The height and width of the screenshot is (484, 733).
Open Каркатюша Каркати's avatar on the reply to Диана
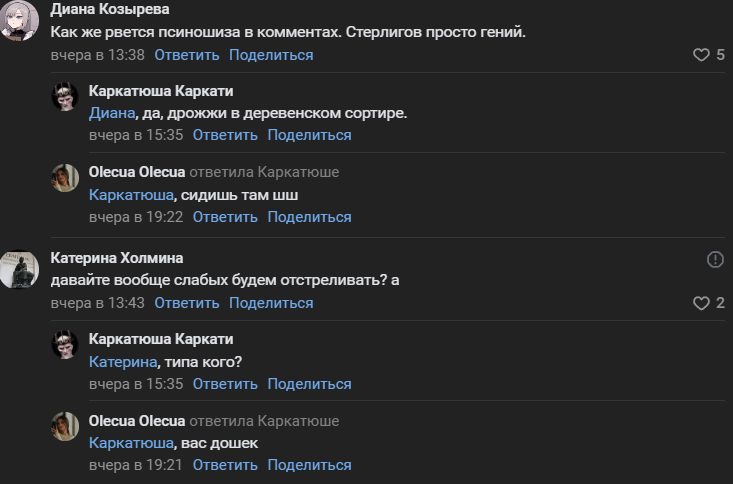click(65, 98)
